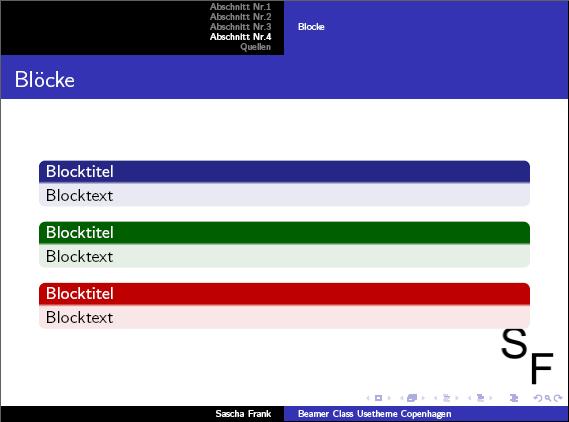Click the go back arrow icon

coord(538,398)
